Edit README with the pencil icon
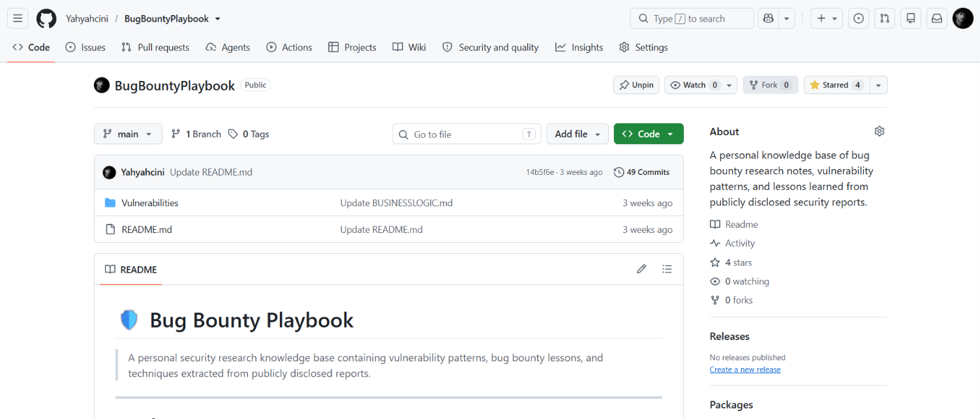980x419 pixels. click(641, 269)
